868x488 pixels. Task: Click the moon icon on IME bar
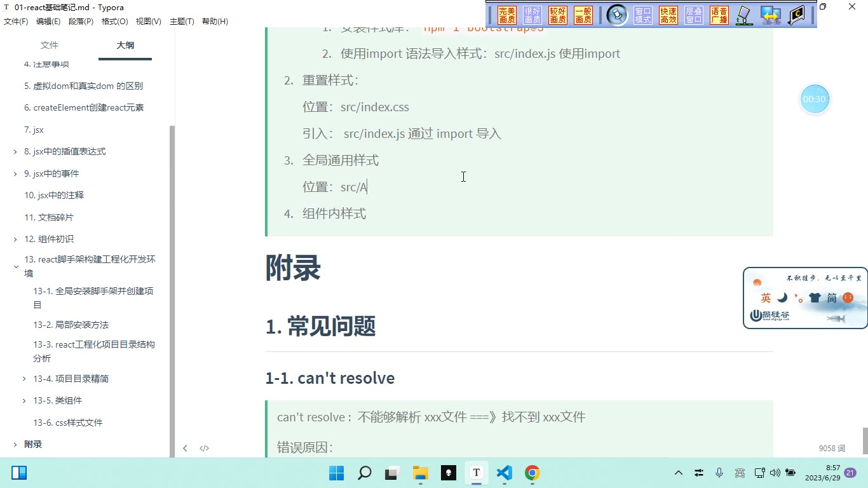(x=782, y=297)
